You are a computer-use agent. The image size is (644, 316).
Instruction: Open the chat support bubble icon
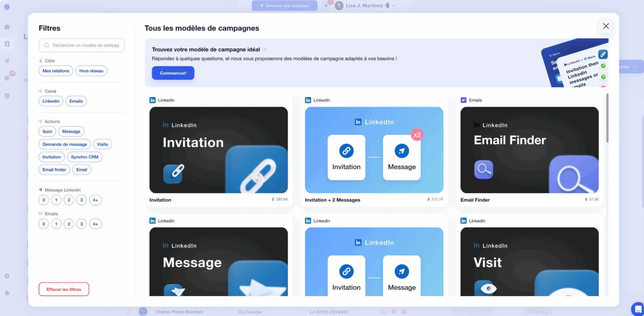[x=638, y=309]
